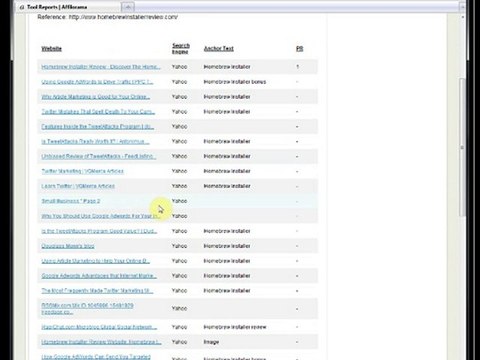Viewport: 480px width, 360px height.
Task: Open the Homebrew Installer Review - Discover link
Action: click(x=101, y=67)
